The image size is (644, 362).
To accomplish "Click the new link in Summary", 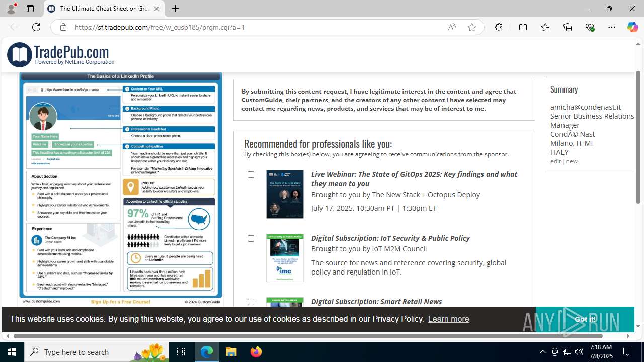I will pyautogui.click(x=572, y=161).
